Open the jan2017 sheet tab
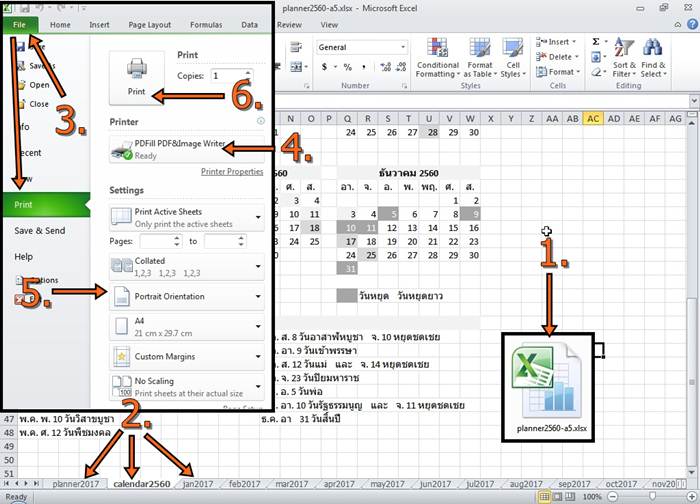 [198, 484]
